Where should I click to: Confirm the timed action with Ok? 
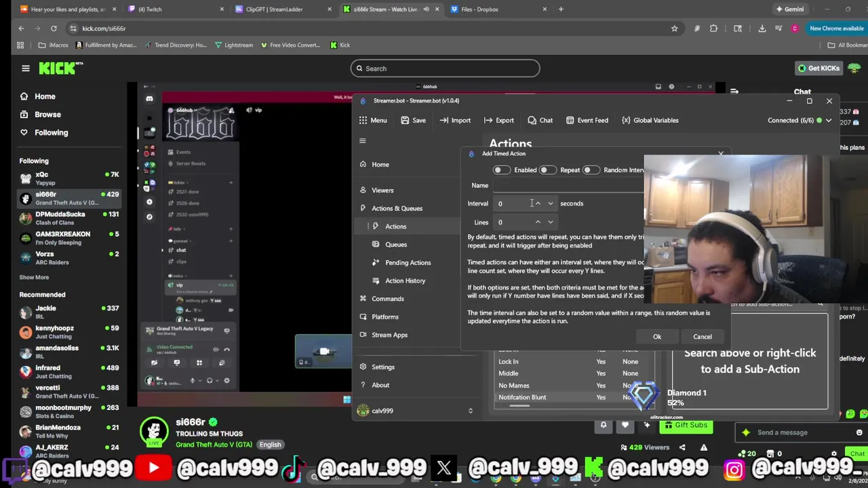[657, 337]
